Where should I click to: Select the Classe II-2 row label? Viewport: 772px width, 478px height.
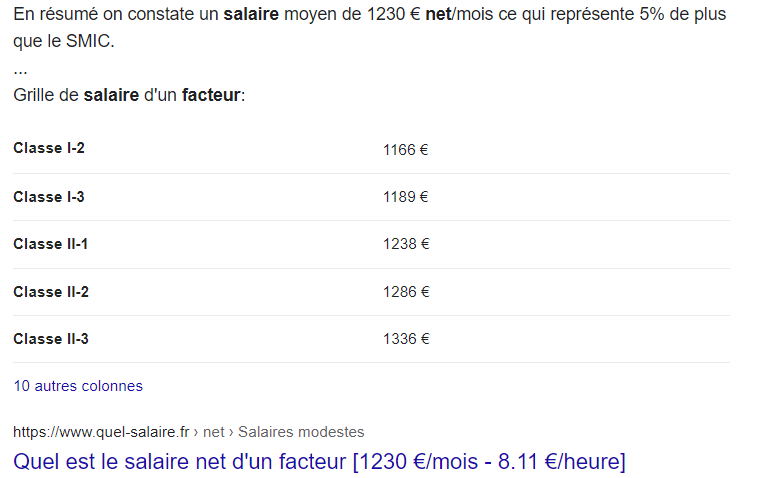click(x=51, y=292)
